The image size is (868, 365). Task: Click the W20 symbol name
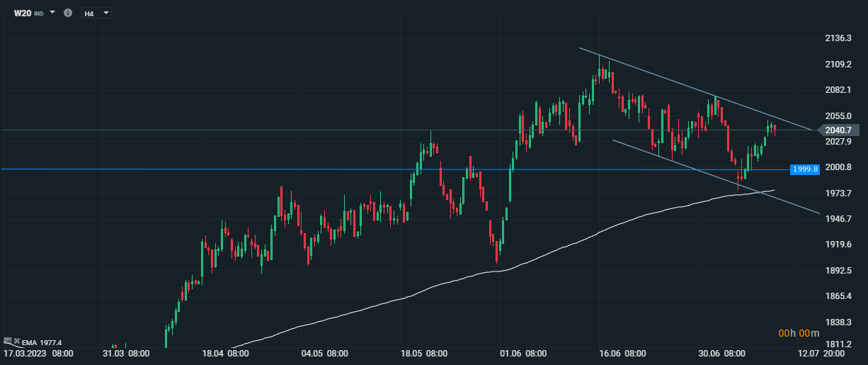(x=23, y=13)
